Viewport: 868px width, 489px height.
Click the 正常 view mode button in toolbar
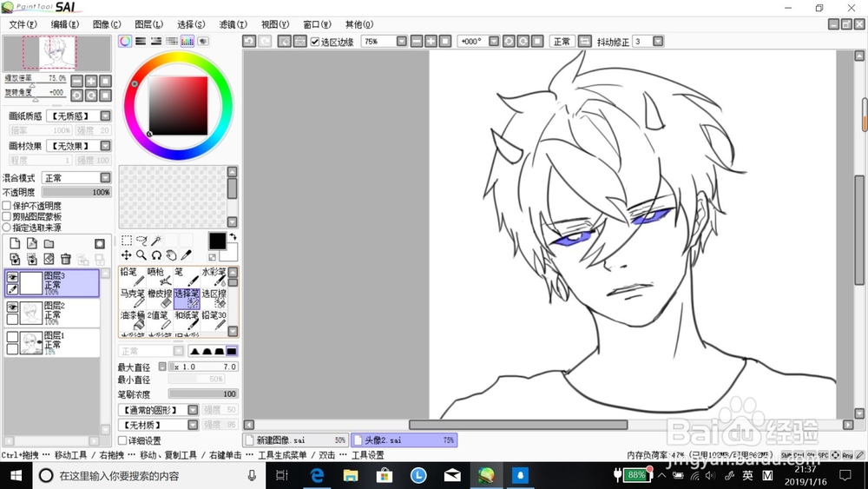[x=562, y=42]
